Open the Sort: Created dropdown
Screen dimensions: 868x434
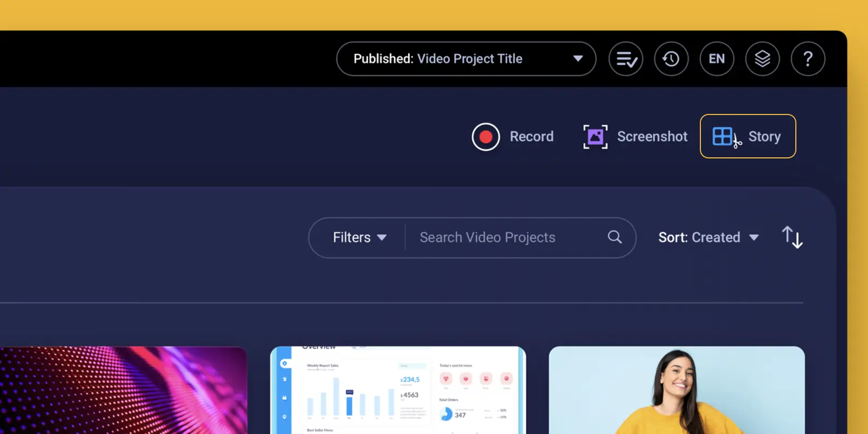[709, 238]
